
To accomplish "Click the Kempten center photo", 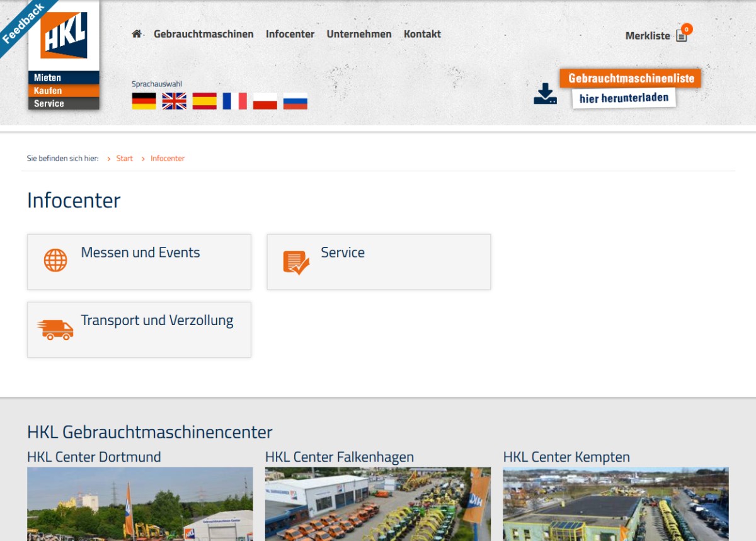I will point(616,504).
